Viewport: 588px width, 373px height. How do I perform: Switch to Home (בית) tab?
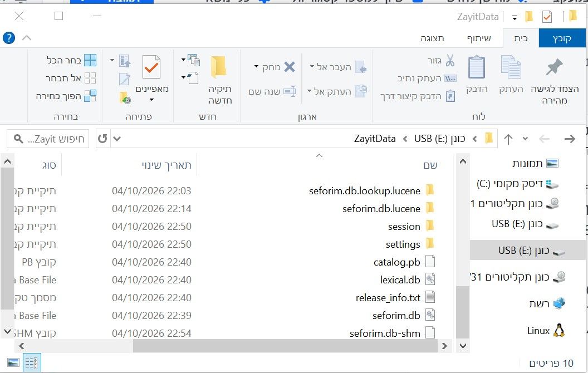[521, 38]
